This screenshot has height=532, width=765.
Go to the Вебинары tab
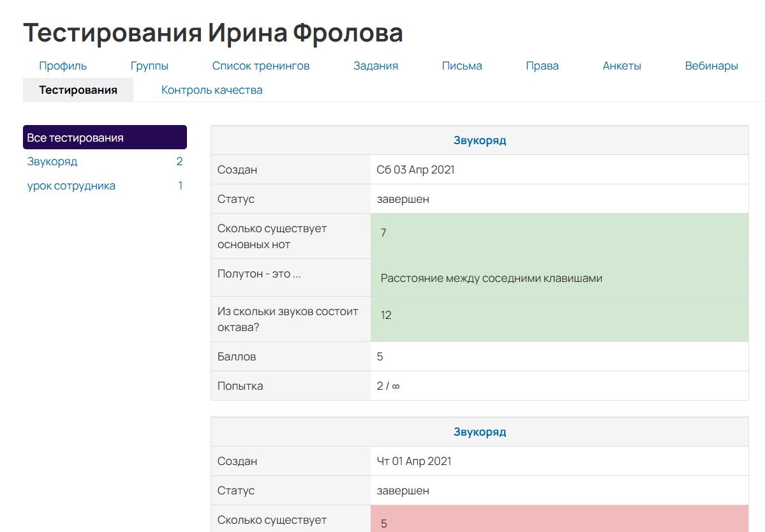coord(711,65)
